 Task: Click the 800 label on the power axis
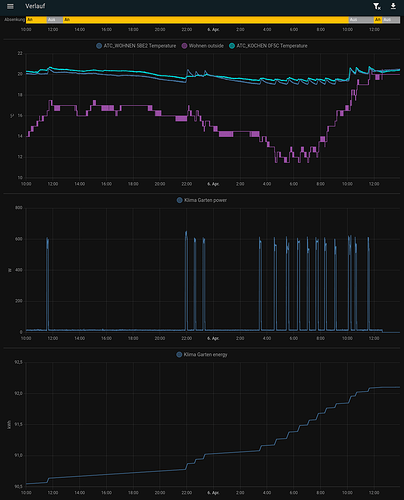[19, 208]
